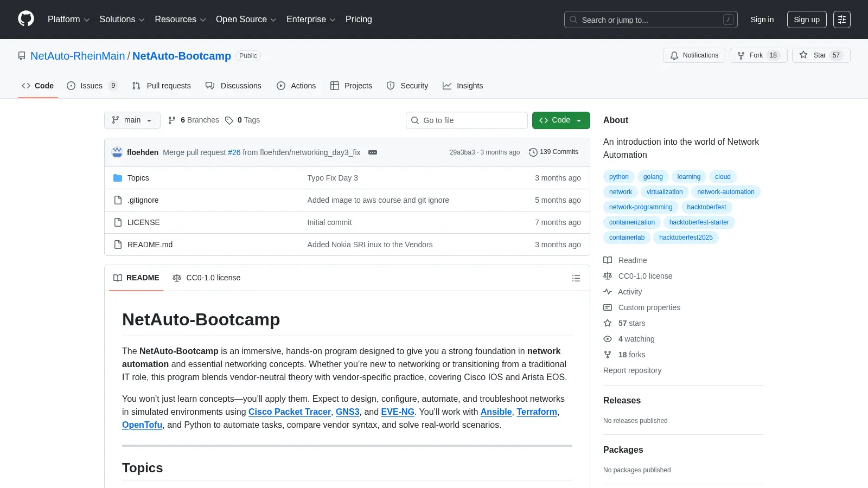
Task: Click the Notifications bell button
Action: pyautogui.click(x=694, y=55)
